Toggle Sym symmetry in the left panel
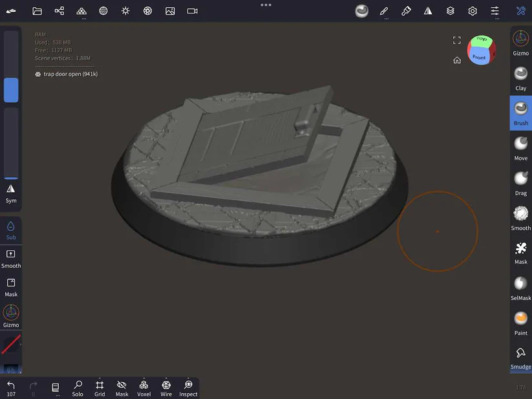 [x=11, y=194]
